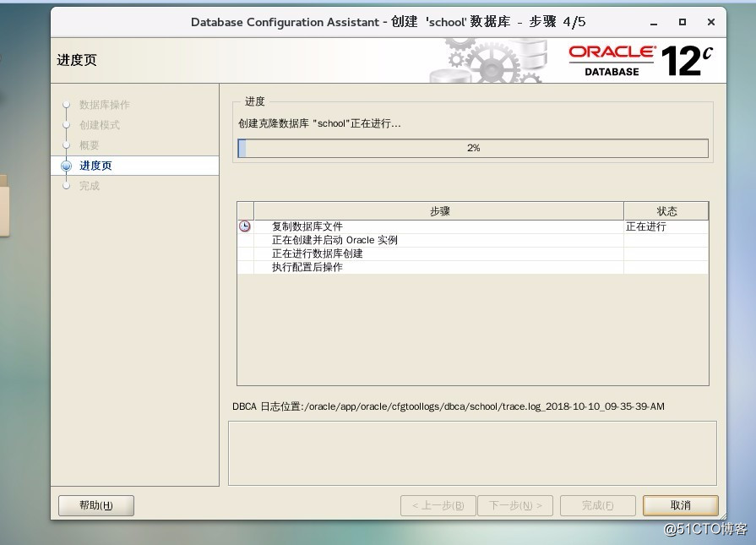The height and width of the screenshot is (545, 756).
Task: Click the DBCA 日志位置 trace.log path text
Action: tap(449, 406)
